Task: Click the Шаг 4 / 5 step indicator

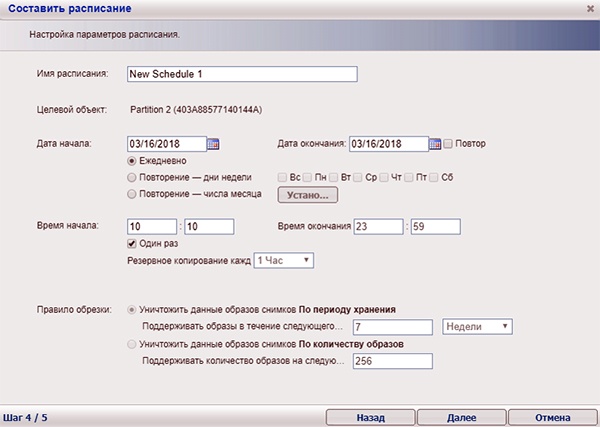Action: tap(25, 417)
